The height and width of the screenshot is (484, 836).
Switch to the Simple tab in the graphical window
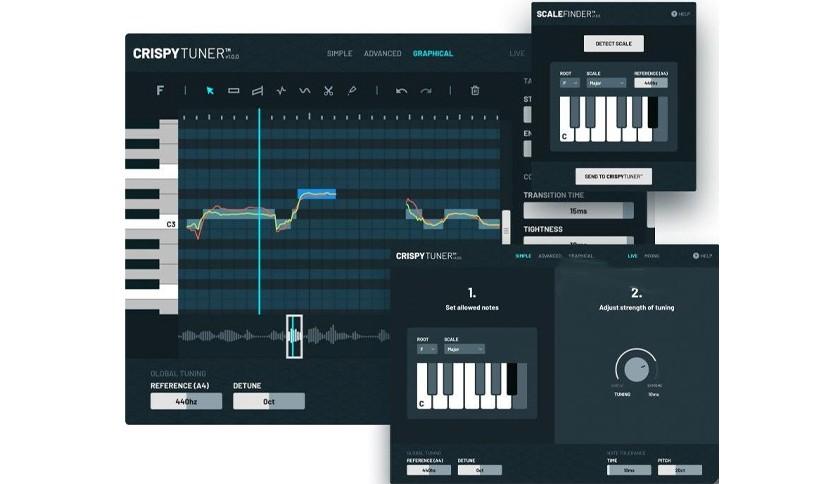(x=340, y=53)
